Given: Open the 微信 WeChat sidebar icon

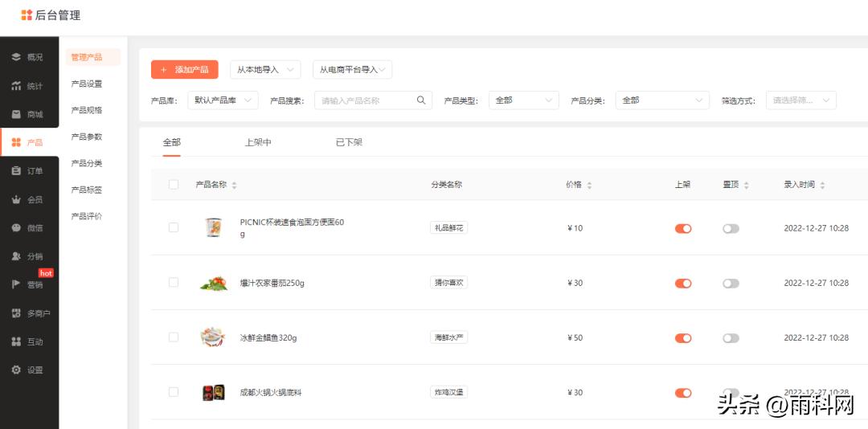Looking at the screenshot, I should tap(16, 227).
